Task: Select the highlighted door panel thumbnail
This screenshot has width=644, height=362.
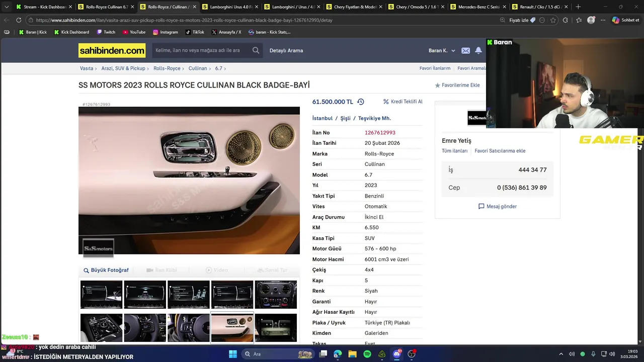Action: coord(232,328)
